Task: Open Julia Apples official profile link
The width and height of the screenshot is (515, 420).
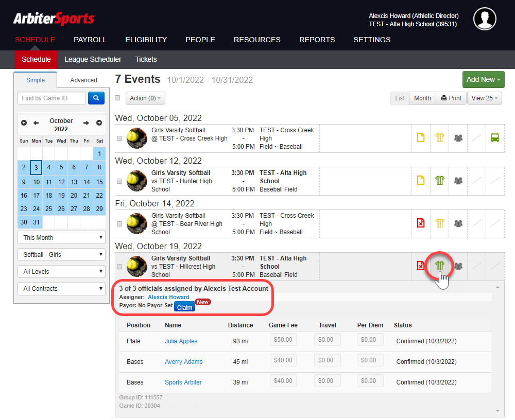Action: (x=181, y=341)
